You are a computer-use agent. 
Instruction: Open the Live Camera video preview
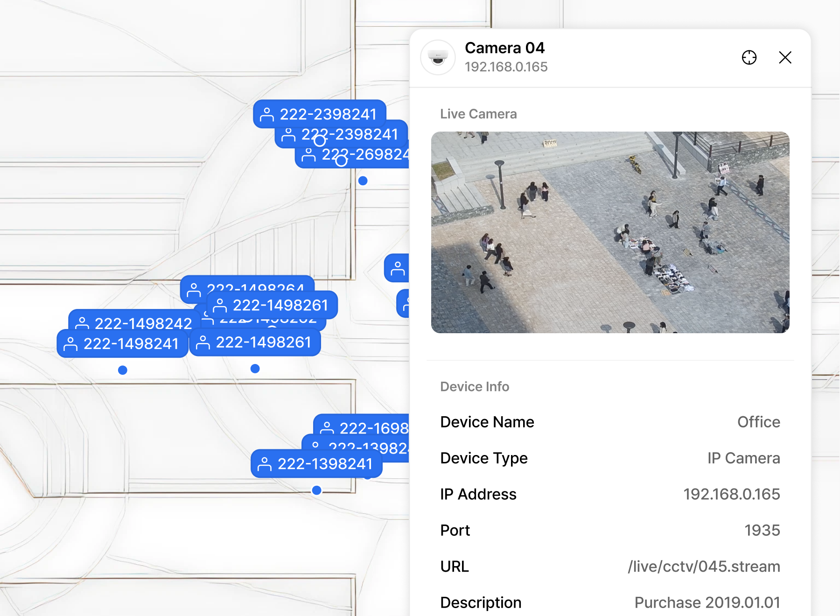pyautogui.click(x=610, y=232)
